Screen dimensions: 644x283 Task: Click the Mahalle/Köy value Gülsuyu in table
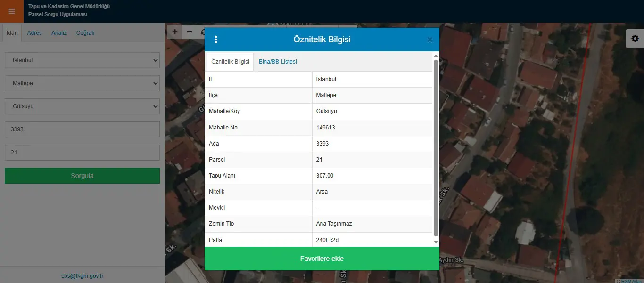tap(327, 111)
